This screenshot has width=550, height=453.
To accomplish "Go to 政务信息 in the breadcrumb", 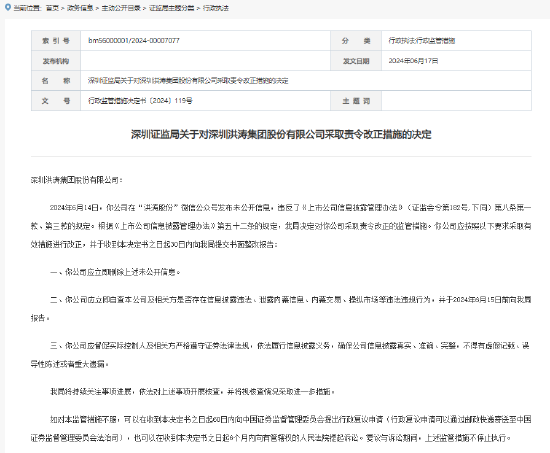I will coord(80,8).
